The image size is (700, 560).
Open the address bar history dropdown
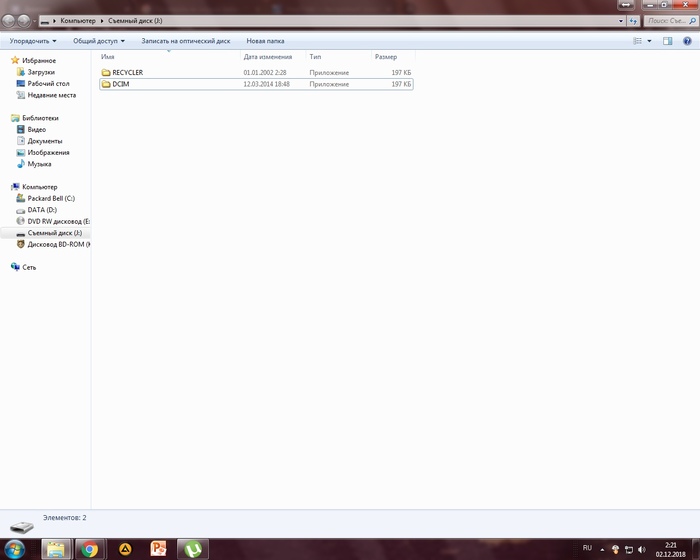click(621, 21)
